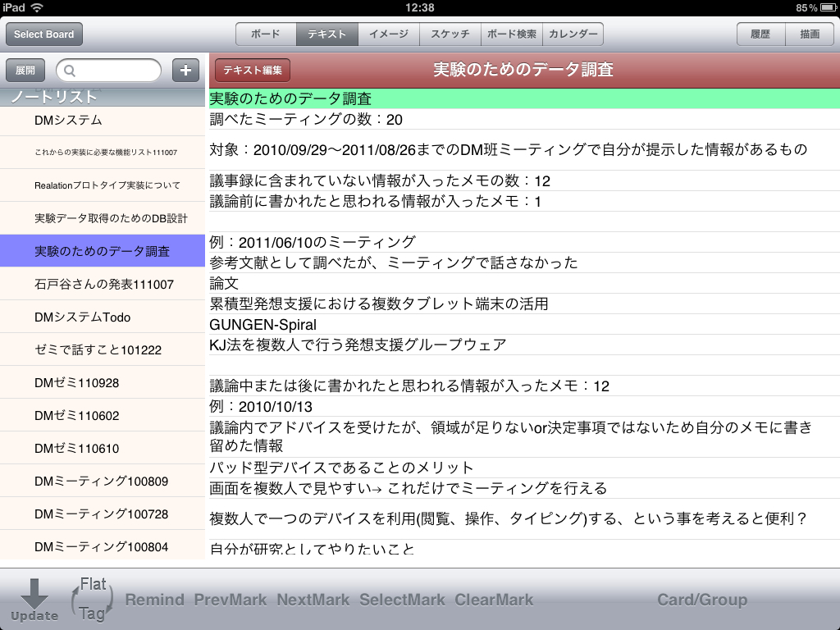
Task: Toggle Card/Group view in bottom bar
Action: pyautogui.click(x=702, y=600)
